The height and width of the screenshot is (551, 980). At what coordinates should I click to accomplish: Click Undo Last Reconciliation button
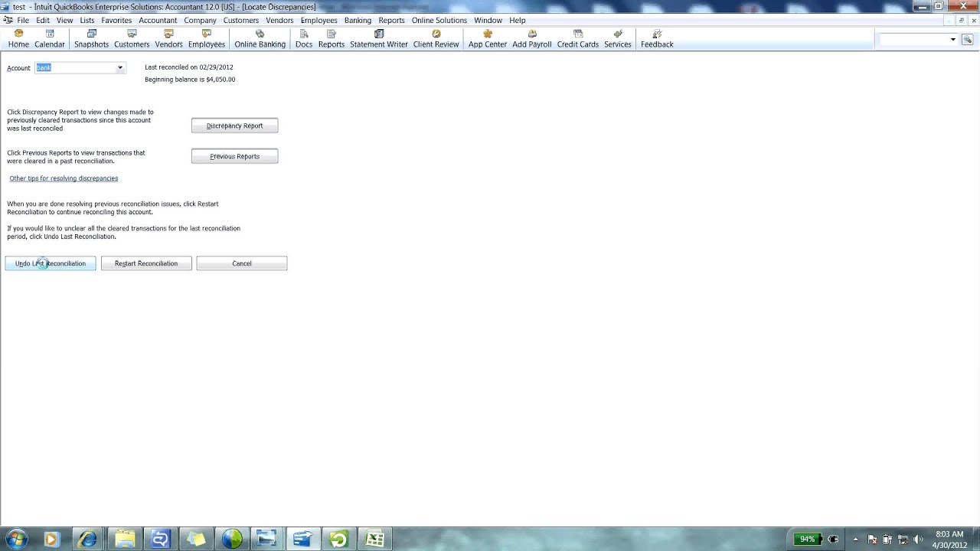pos(51,263)
